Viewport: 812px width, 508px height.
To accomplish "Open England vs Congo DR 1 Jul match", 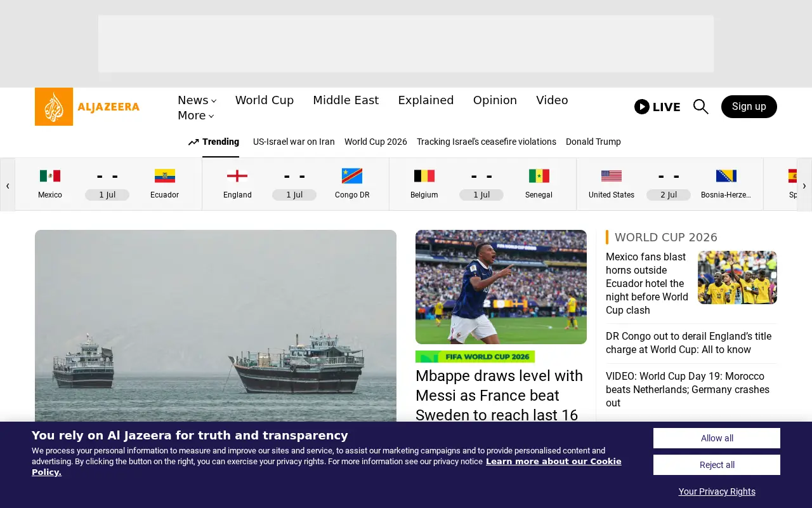I will (294, 184).
